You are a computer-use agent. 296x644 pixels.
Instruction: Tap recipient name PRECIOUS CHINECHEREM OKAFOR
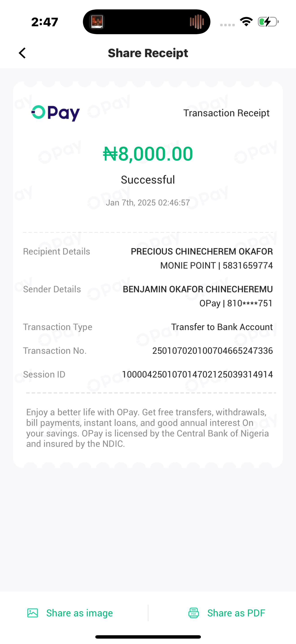tap(202, 251)
